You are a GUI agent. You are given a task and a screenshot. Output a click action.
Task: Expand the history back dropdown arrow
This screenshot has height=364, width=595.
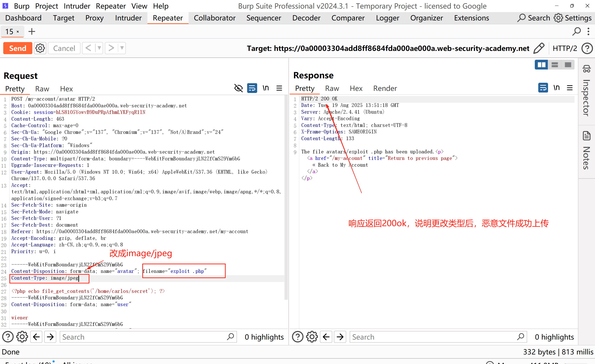[x=99, y=48]
